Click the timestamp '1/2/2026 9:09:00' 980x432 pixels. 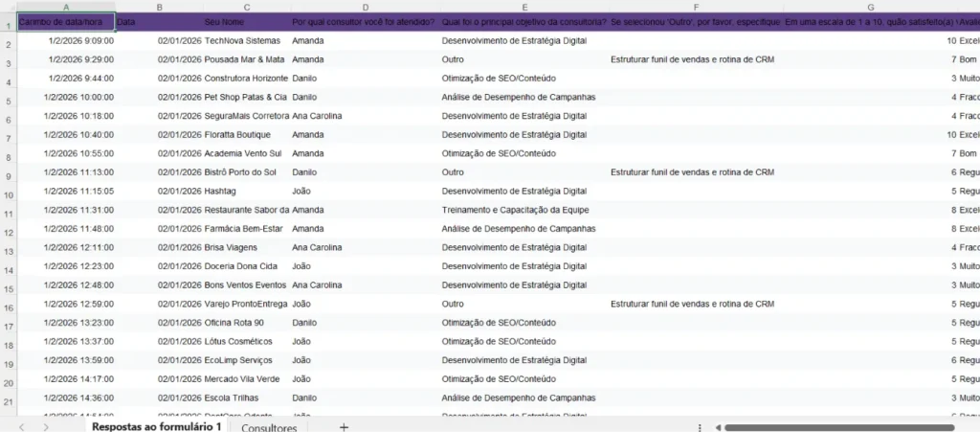point(81,40)
